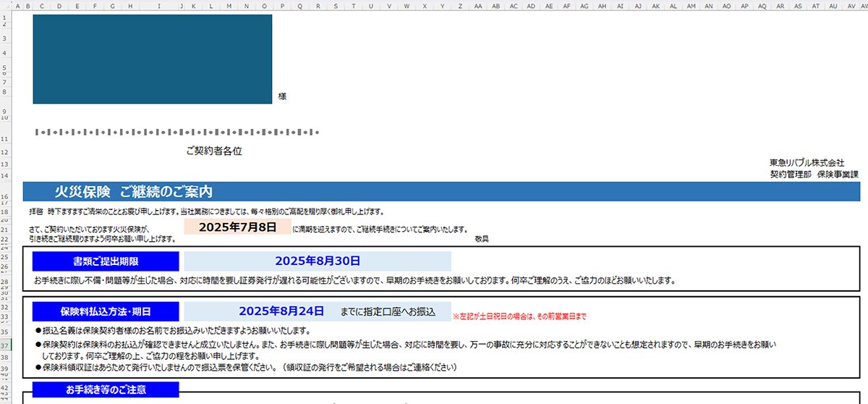The width and height of the screenshot is (868, 404).
Task: Select the ご契約者各位 cell
Action: [x=213, y=151]
